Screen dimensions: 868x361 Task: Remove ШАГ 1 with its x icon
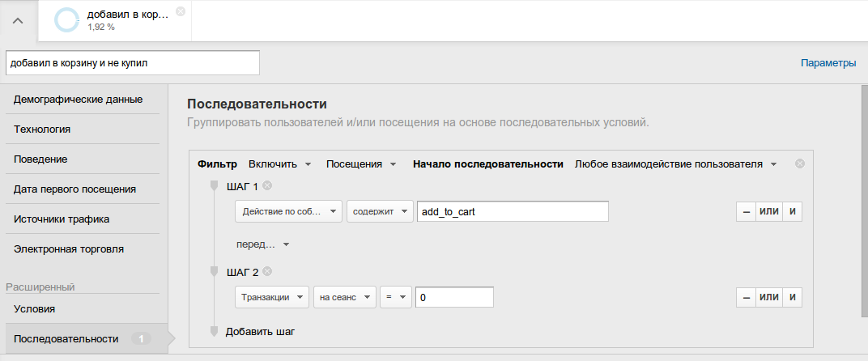tap(267, 185)
